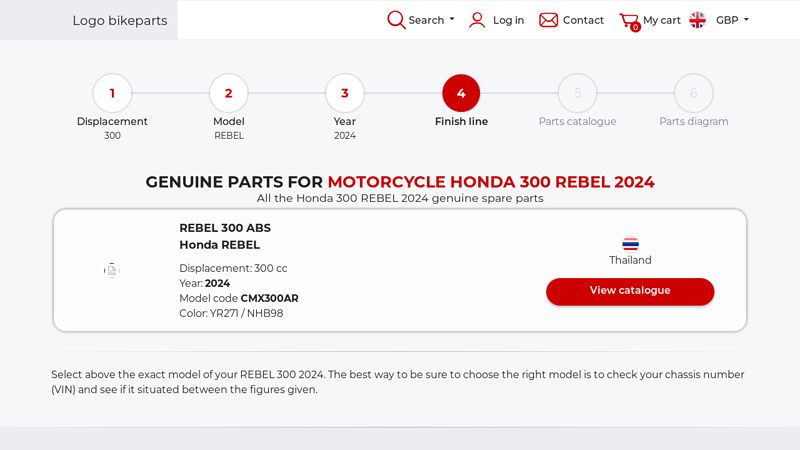Open the Contact link

click(583, 20)
